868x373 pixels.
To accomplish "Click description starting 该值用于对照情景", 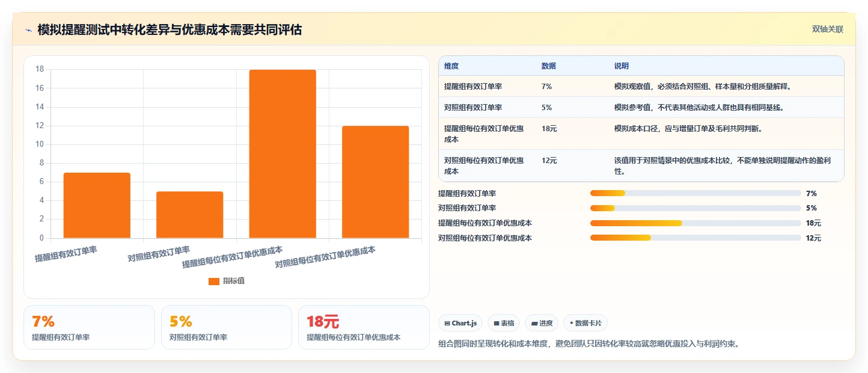I will click(723, 166).
